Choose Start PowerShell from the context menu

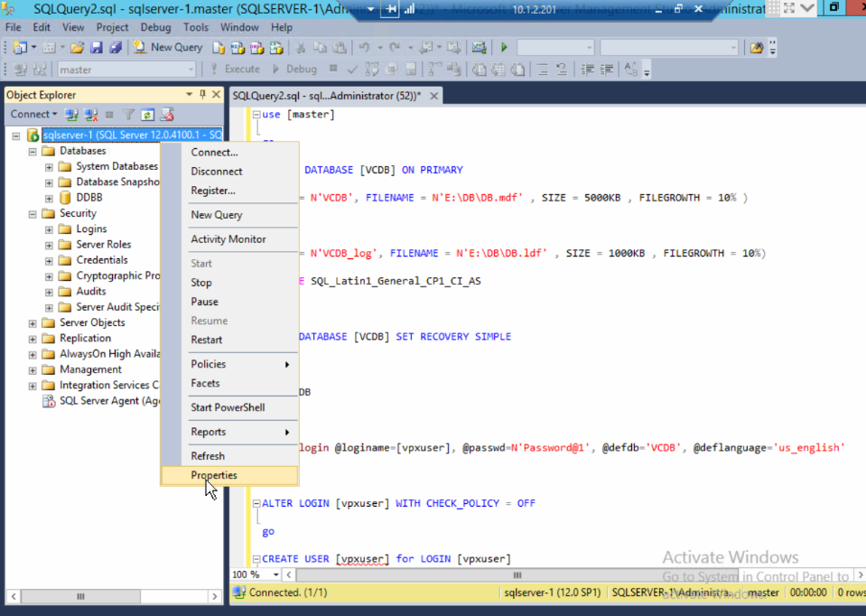coord(229,407)
